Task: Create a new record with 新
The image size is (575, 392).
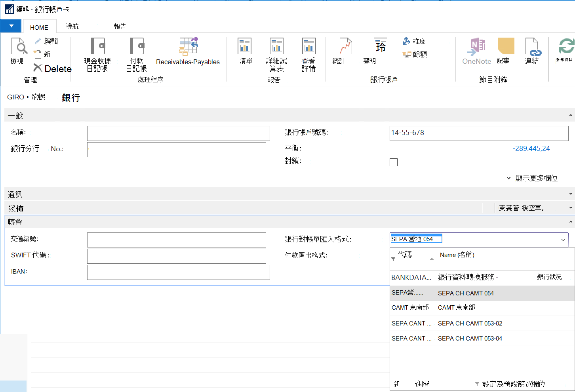Action: tap(42, 54)
